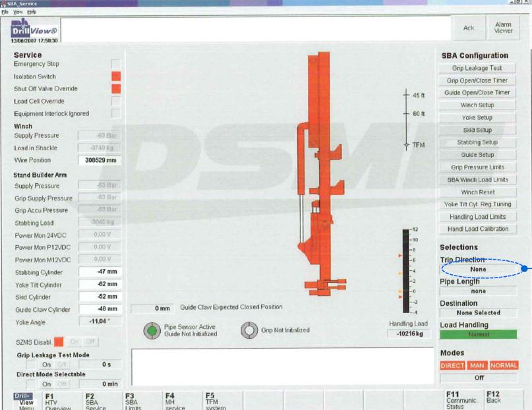Click the Grip Not Initialized ring indicator

point(249,330)
